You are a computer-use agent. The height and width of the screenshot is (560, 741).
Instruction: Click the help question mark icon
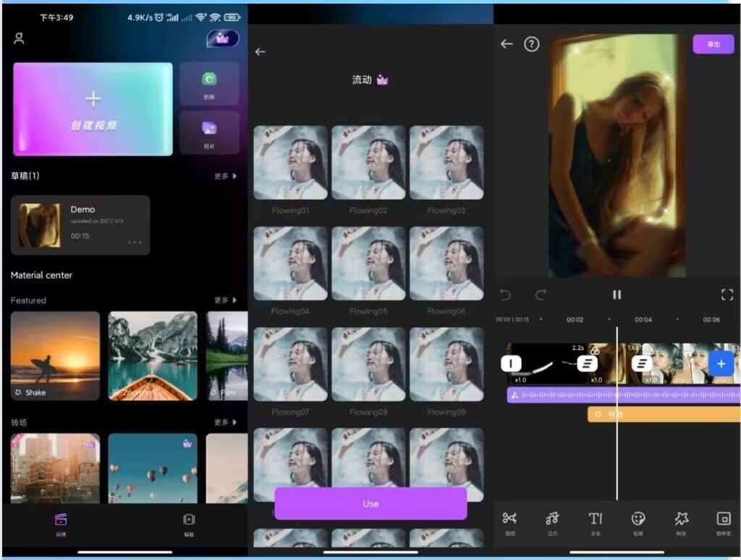pos(532,44)
